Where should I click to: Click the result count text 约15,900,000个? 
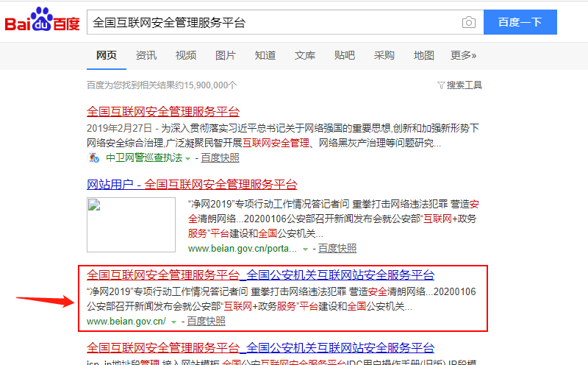pyautogui.click(x=206, y=85)
